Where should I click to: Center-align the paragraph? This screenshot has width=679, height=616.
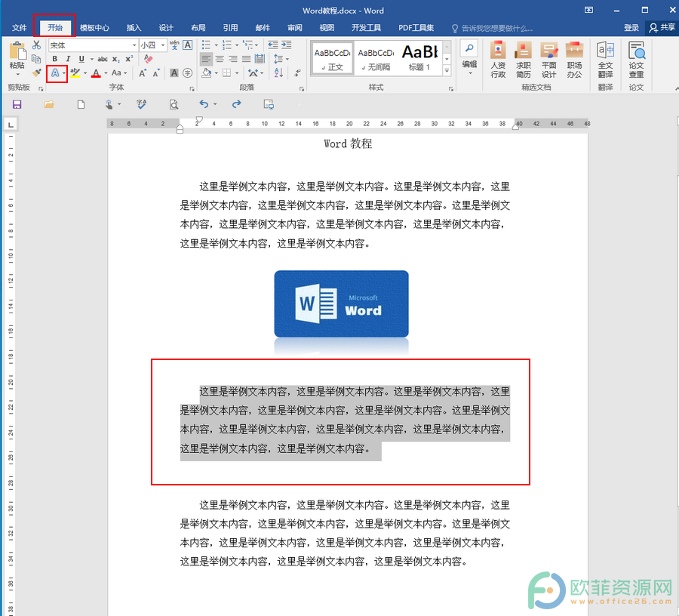point(220,59)
